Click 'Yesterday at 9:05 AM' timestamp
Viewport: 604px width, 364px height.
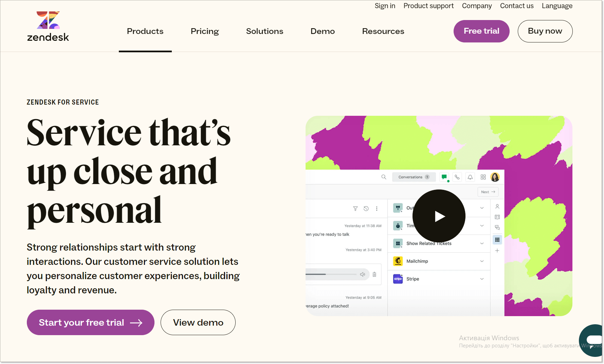coord(363,297)
